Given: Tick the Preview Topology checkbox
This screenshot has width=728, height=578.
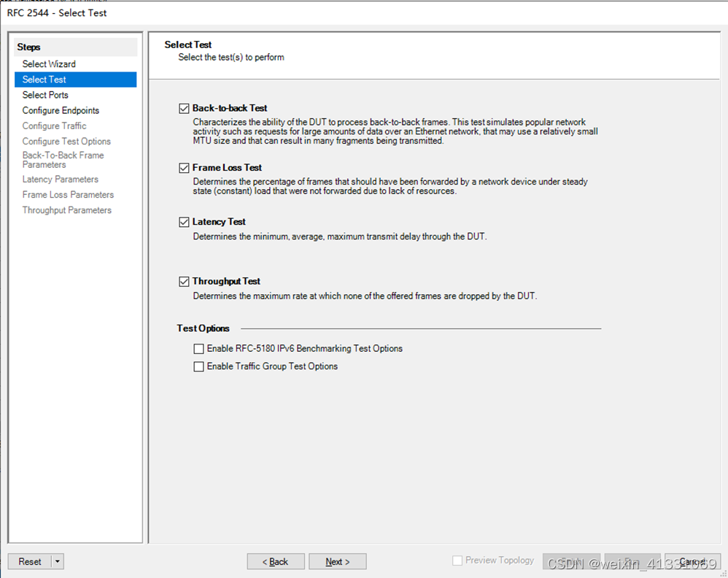Looking at the screenshot, I should (457, 560).
